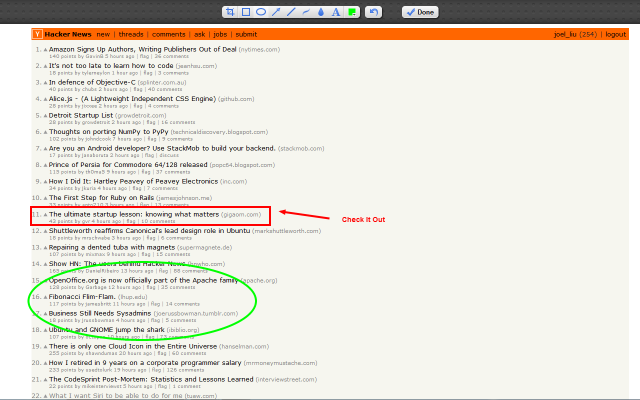The height and width of the screenshot is (400, 640).
Task: Open Amazon Signs Up Authors article
Action: click(x=142, y=49)
